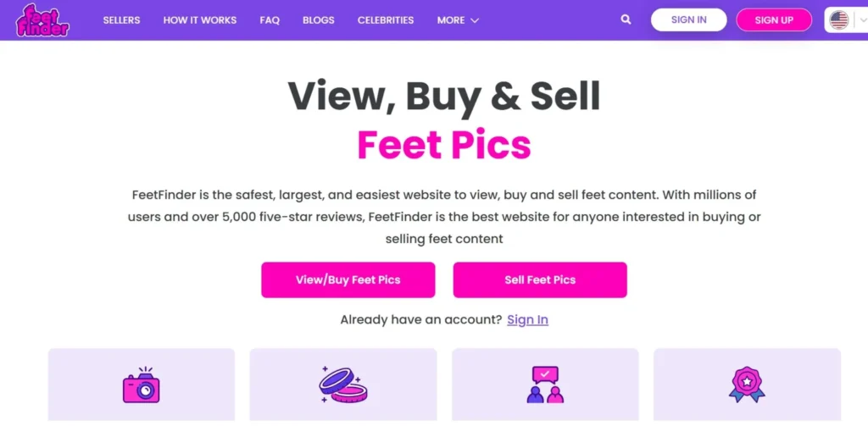Image resolution: width=868 pixels, height=426 pixels.
Task: Click the chevron arrow next to MORE
Action: 474,20
